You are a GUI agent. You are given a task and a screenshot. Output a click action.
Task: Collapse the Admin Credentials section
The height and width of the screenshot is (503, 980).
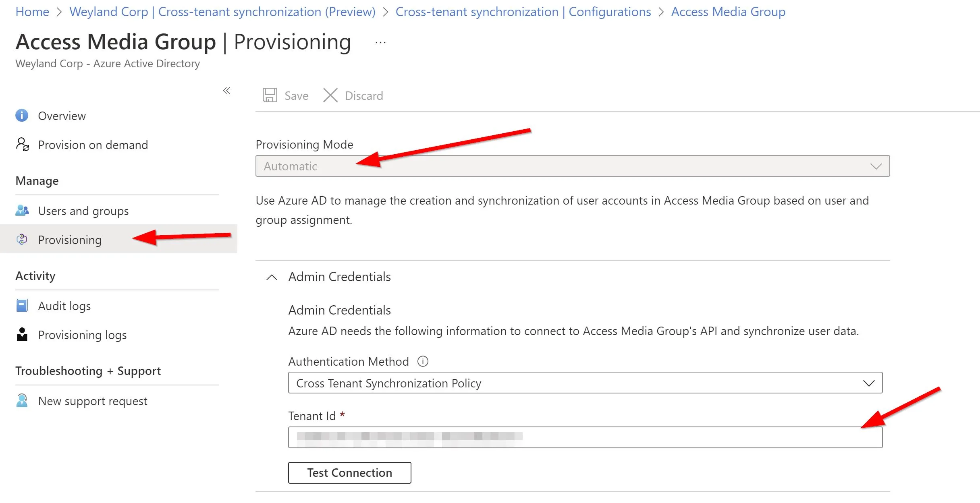[272, 277]
